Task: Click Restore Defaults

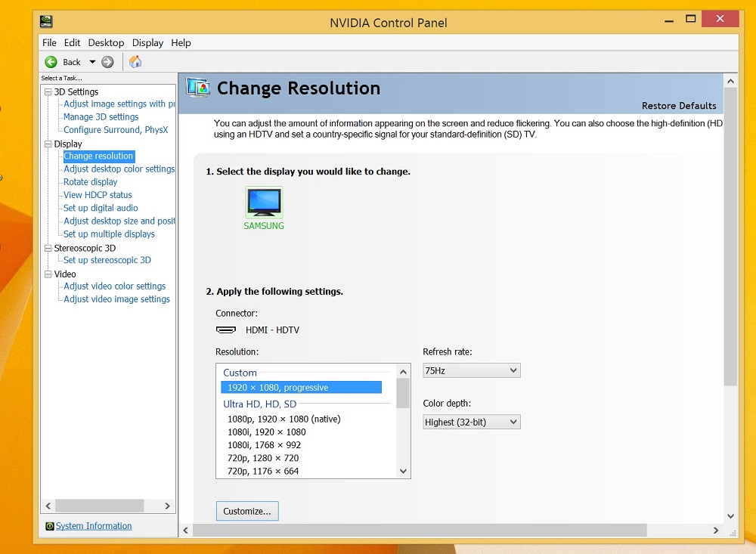Action: click(678, 106)
